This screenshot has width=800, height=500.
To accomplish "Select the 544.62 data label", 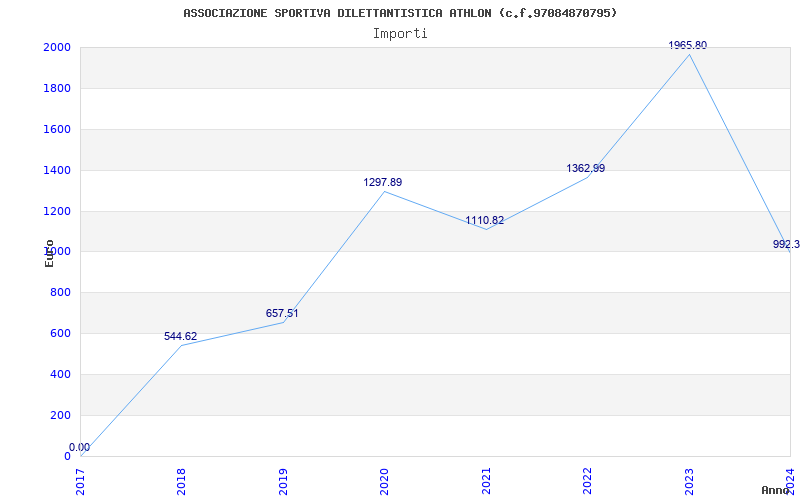I will pyautogui.click(x=180, y=336).
